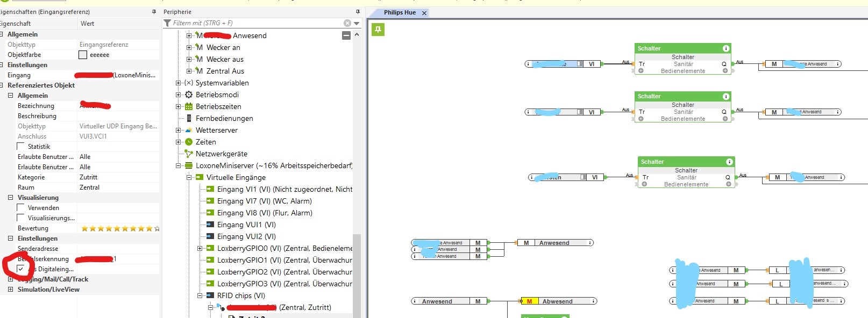Click the Eigenschaft column header
The image size is (868, 318).
coord(39,24)
